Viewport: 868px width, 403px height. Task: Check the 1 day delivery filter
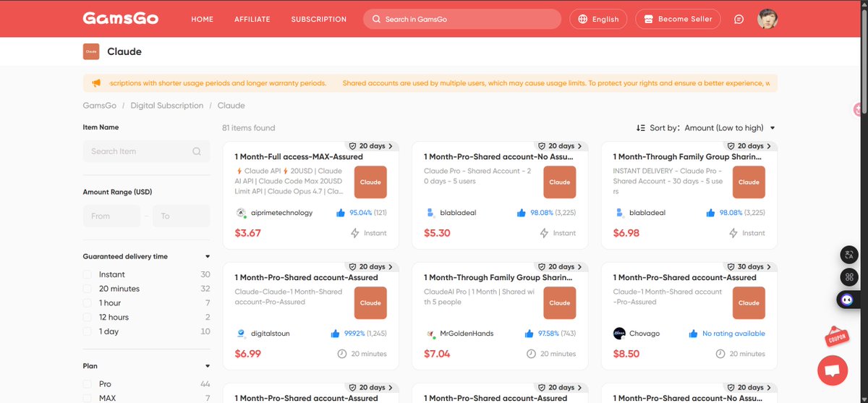pos(88,331)
